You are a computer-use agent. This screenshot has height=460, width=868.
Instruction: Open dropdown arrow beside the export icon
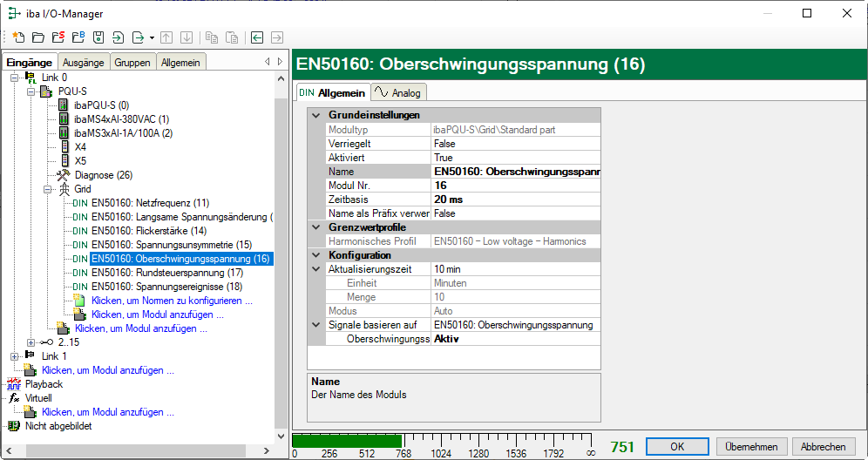point(153,38)
